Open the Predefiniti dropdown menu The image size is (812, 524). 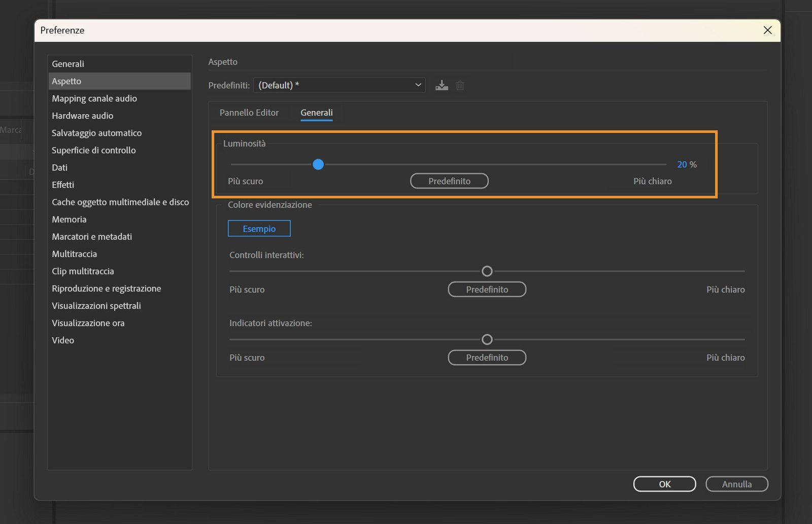click(x=339, y=85)
